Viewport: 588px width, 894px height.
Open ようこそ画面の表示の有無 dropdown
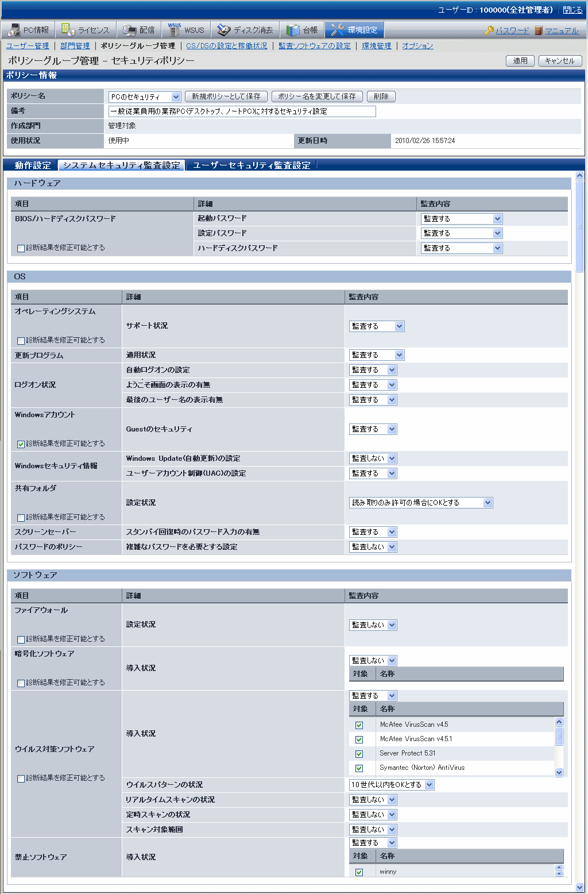[x=373, y=385]
